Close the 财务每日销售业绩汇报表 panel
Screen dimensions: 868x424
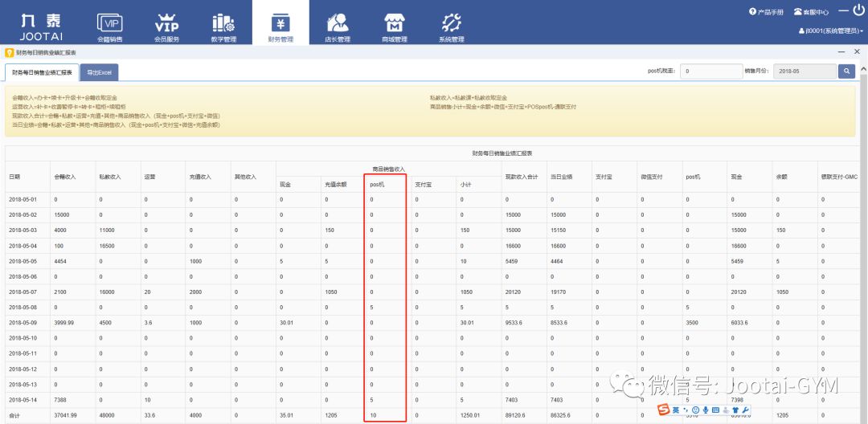pos(857,52)
